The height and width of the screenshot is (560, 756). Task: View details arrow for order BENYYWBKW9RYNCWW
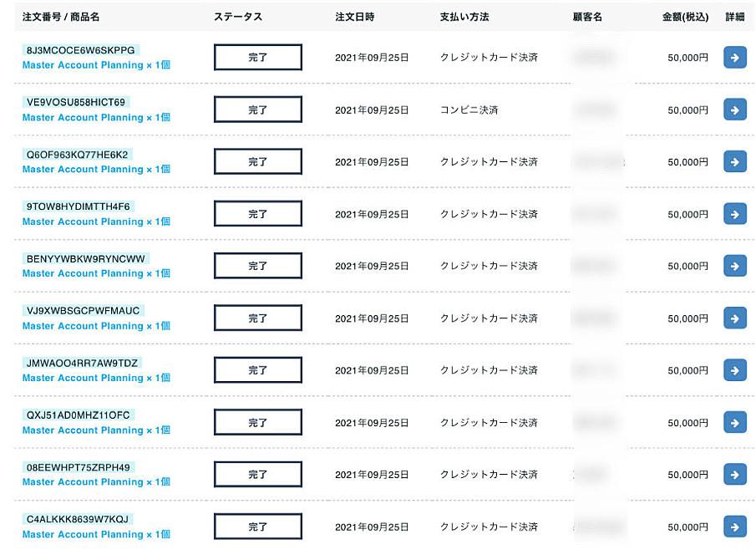point(735,266)
